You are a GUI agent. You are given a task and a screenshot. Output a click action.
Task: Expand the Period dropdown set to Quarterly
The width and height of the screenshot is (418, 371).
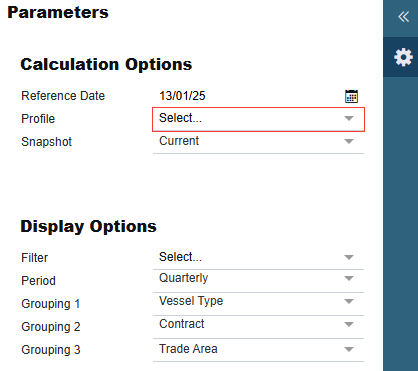pos(258,279)
